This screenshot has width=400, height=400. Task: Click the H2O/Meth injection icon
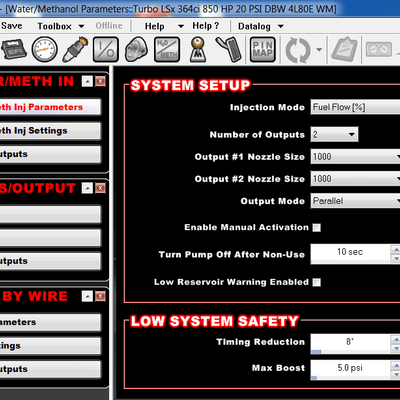point(167,50)
